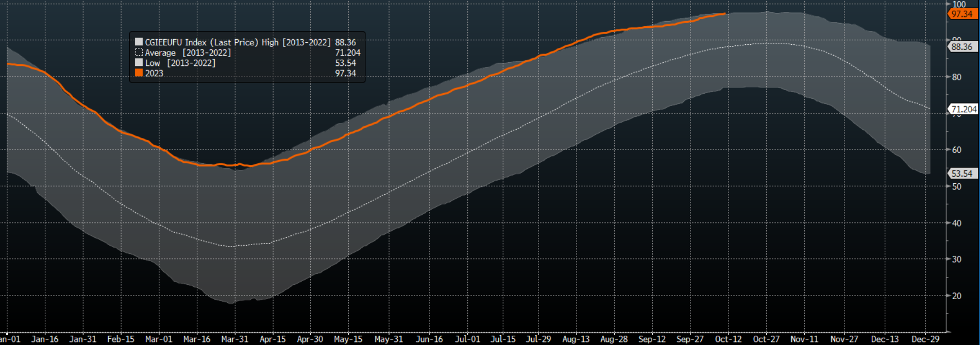Viewport: 980px width, 345px height.
Task: Click the 88.36 value in the legend
Action: (345, 42)
